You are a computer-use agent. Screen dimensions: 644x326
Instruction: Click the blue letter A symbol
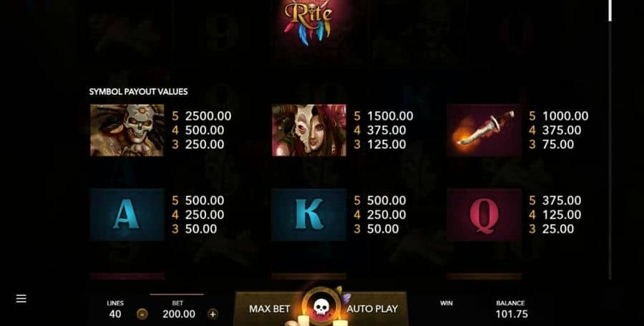127,214
